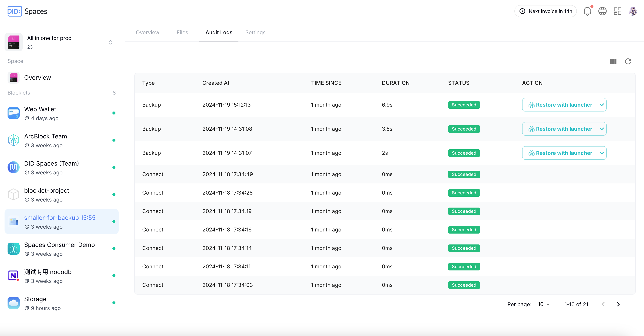Viewport: 644px width, 336px height.
Task: Open the Space Overview sidebar item
Action: click(x=38, y=78)
